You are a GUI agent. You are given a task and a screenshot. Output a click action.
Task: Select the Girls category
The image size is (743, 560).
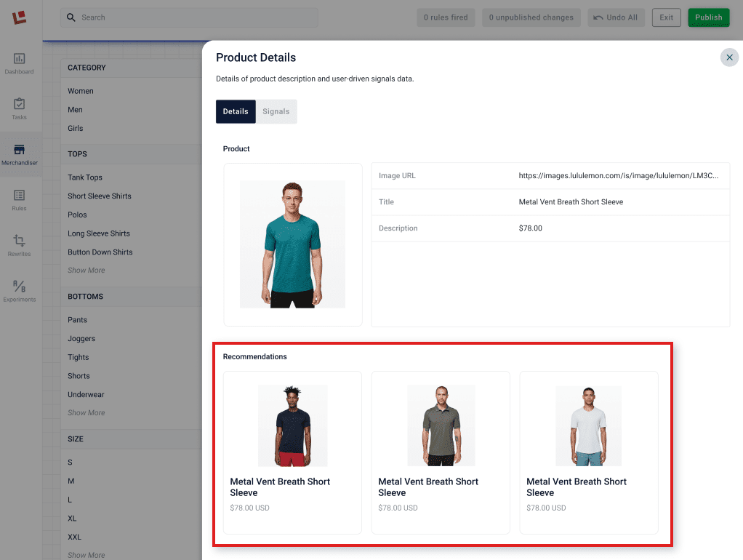click(x=76, y=128)
